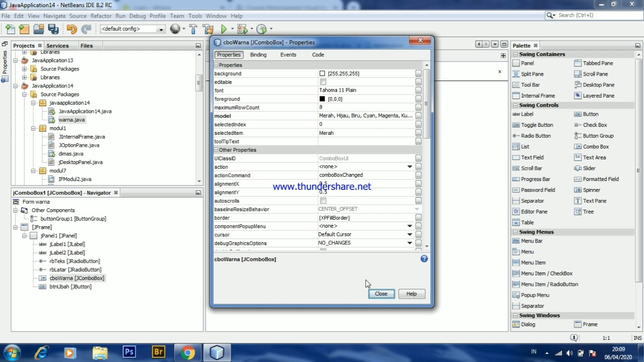Switch to Files tab
The image size is (644, 362).
87,46
